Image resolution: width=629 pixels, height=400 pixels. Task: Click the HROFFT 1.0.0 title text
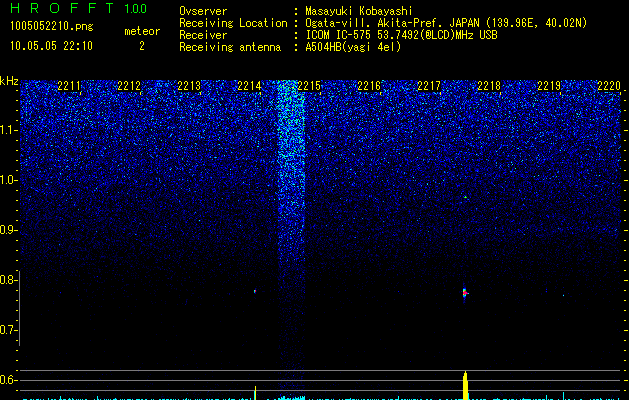pyautogui.click(x=78, y=8)
